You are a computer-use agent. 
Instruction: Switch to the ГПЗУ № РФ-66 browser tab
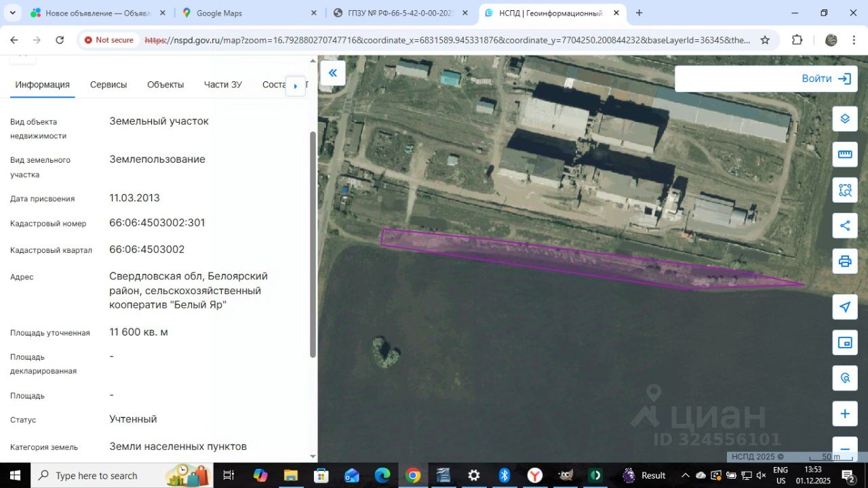coord(400,13)
